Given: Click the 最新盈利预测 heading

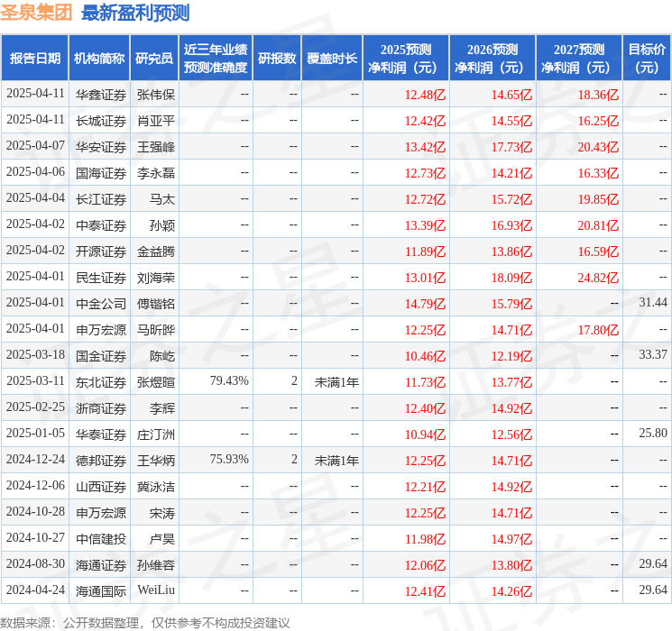Looking at the screenshot, I should 135,13.
